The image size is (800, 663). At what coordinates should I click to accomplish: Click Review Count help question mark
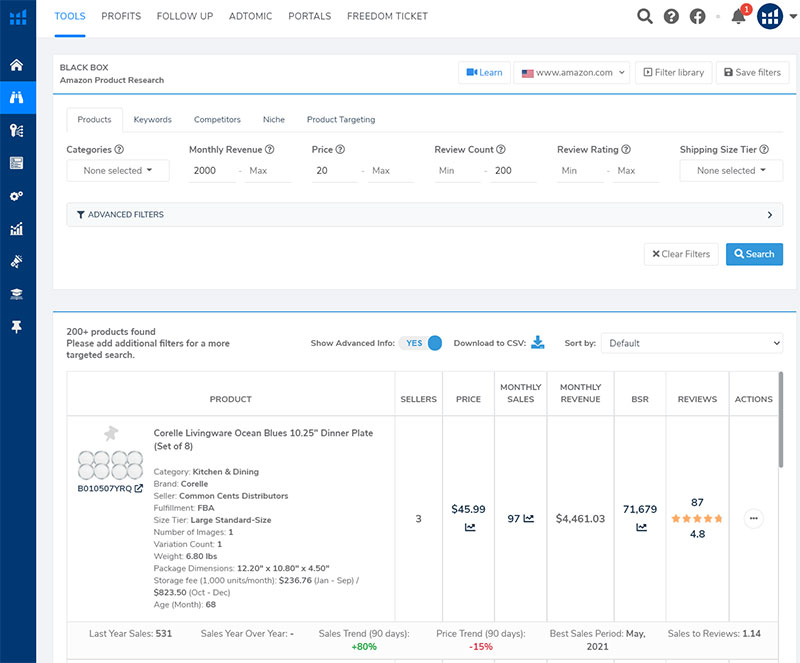coord(501,150)
